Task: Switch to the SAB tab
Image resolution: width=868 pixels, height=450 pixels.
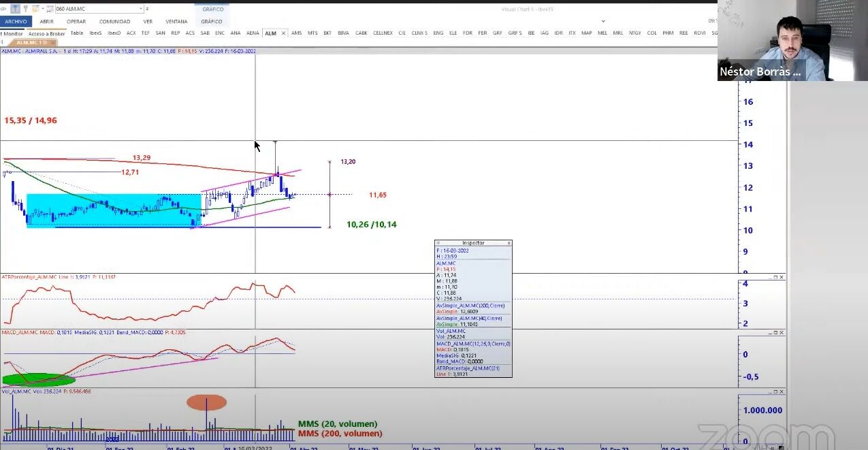Action: [205, 33]
